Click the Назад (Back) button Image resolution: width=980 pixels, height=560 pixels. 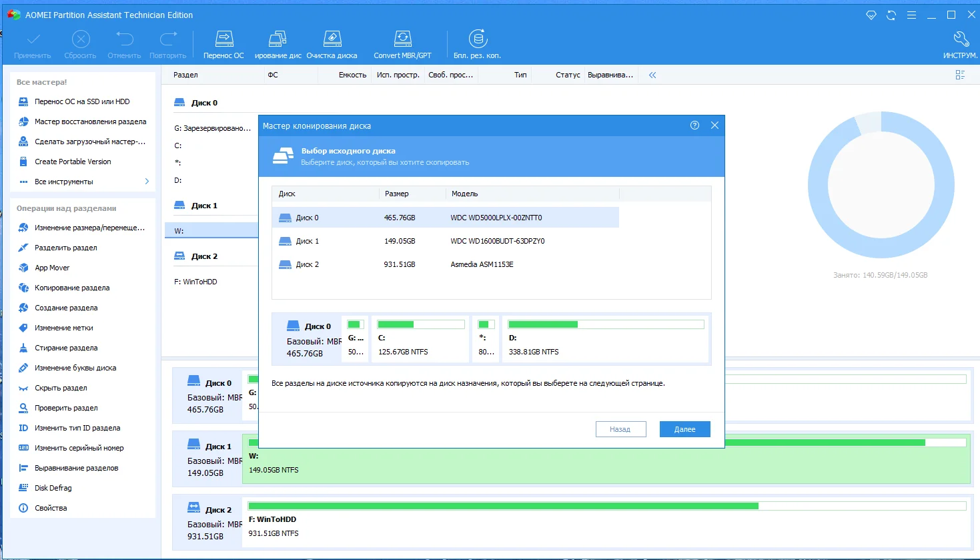pyautogui.click(x=620, y=429)
